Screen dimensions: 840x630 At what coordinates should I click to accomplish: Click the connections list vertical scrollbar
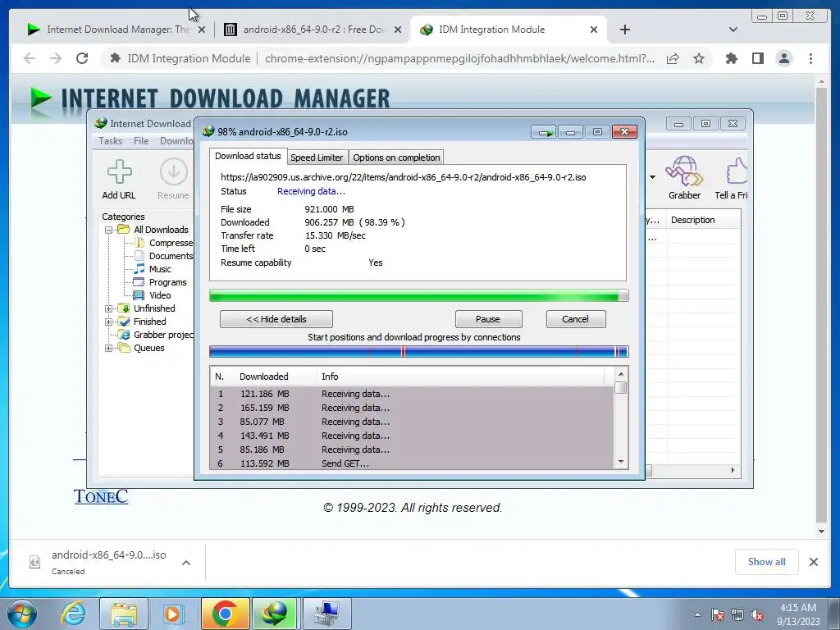620,418
